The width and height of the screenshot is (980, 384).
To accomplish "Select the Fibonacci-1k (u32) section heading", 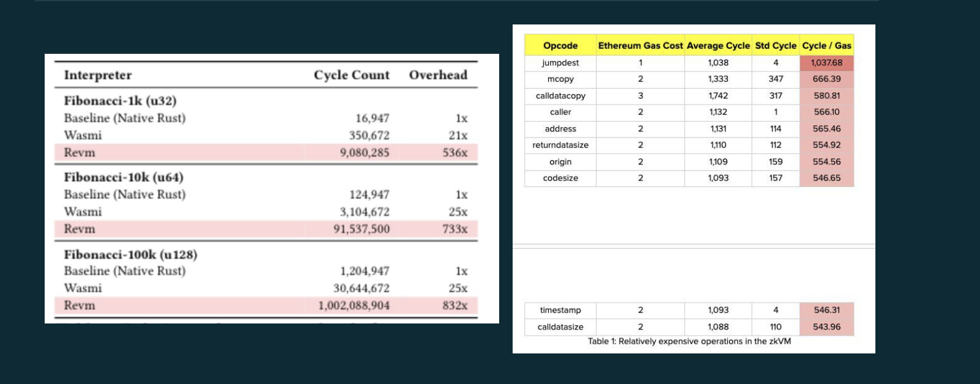I will [x=120, y=101].
